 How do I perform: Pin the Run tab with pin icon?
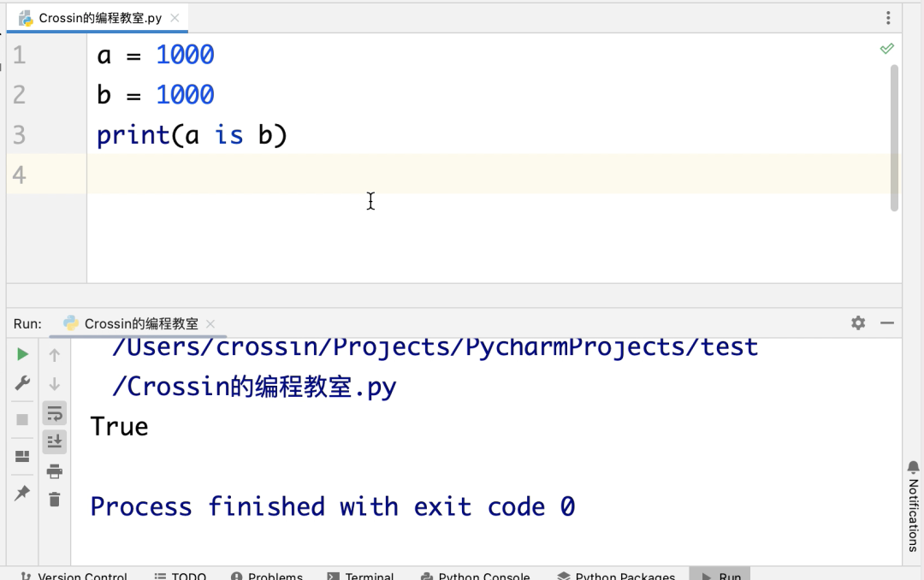[x=22, y=493]
